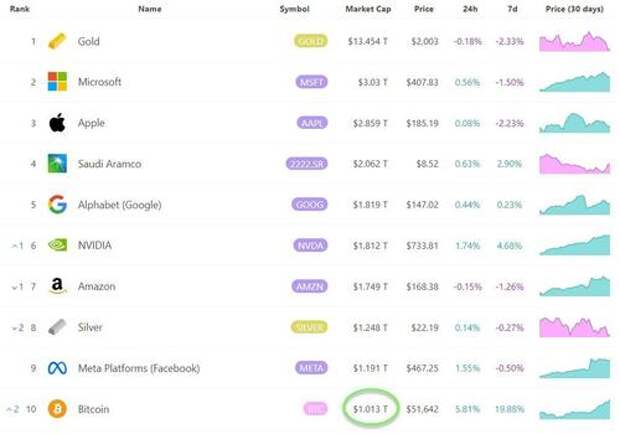Open Bitcoin 30-day price chart thumbnail
The height and width of the screenshot is (434, 620).
(574, 408)
